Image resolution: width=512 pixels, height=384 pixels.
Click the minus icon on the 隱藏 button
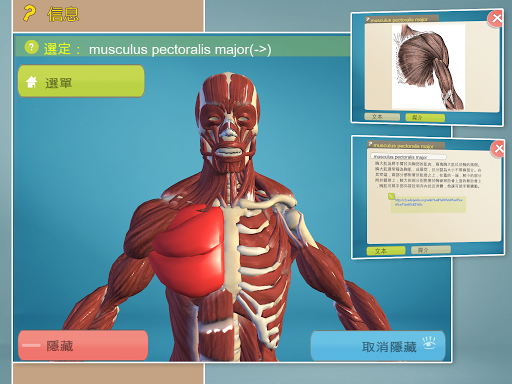coord(31,345)
